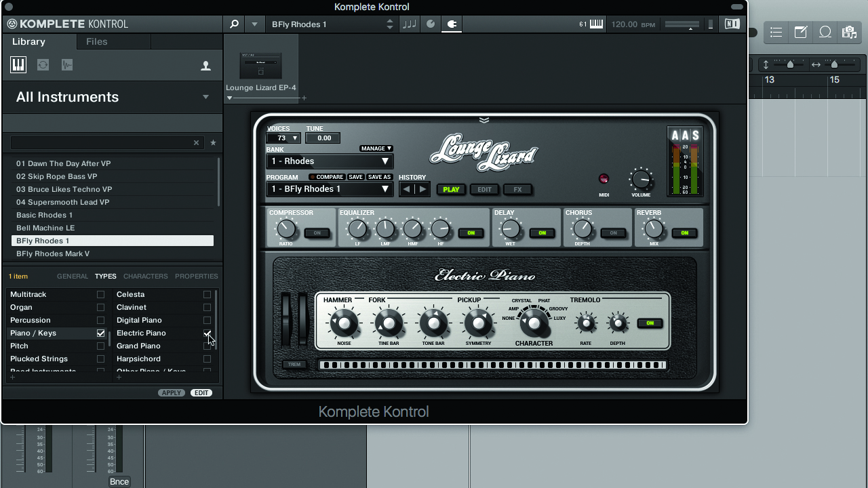868x488 pixels.
Task: Open the Scale notes icon panel
Action: (x=410, y=24)
